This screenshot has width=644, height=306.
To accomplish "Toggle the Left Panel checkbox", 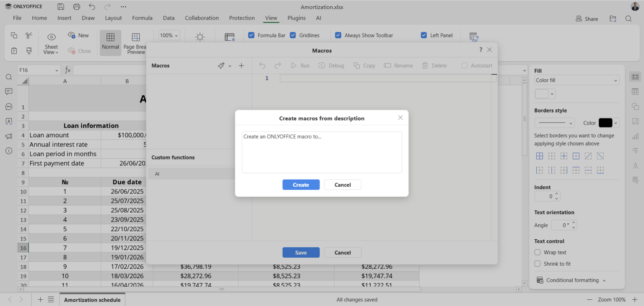I will (424, 35).
